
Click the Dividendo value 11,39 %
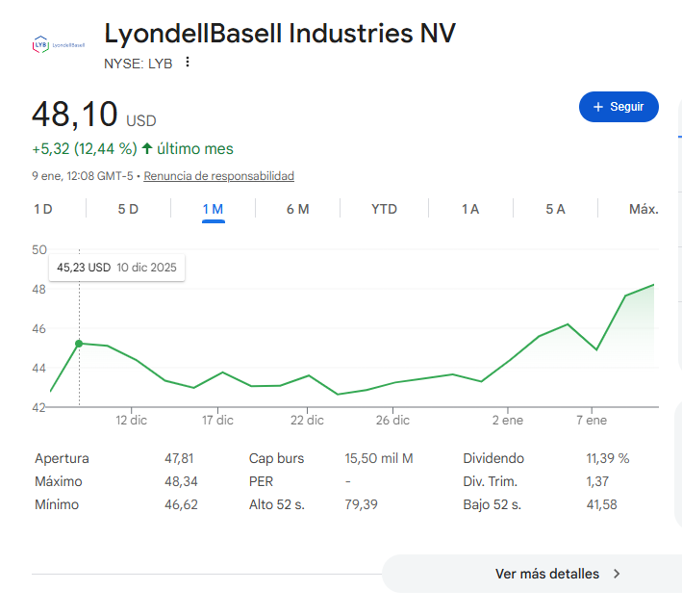click(x=607, y=458)
